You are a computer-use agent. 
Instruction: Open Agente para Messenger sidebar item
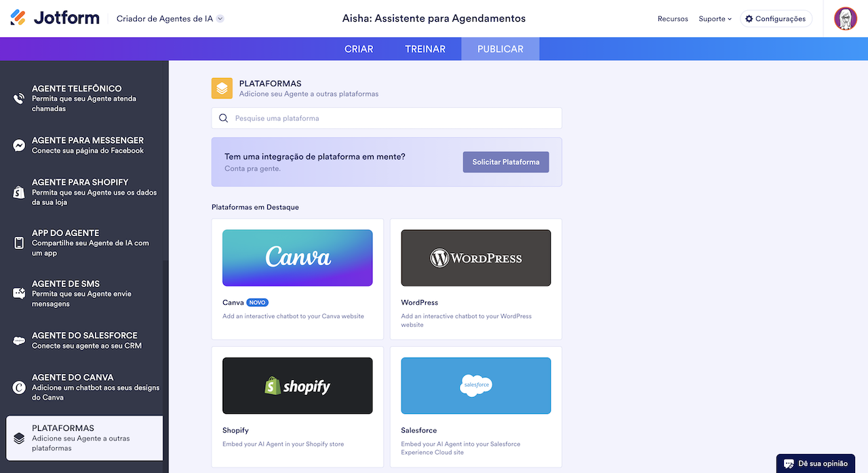(84, 145)
